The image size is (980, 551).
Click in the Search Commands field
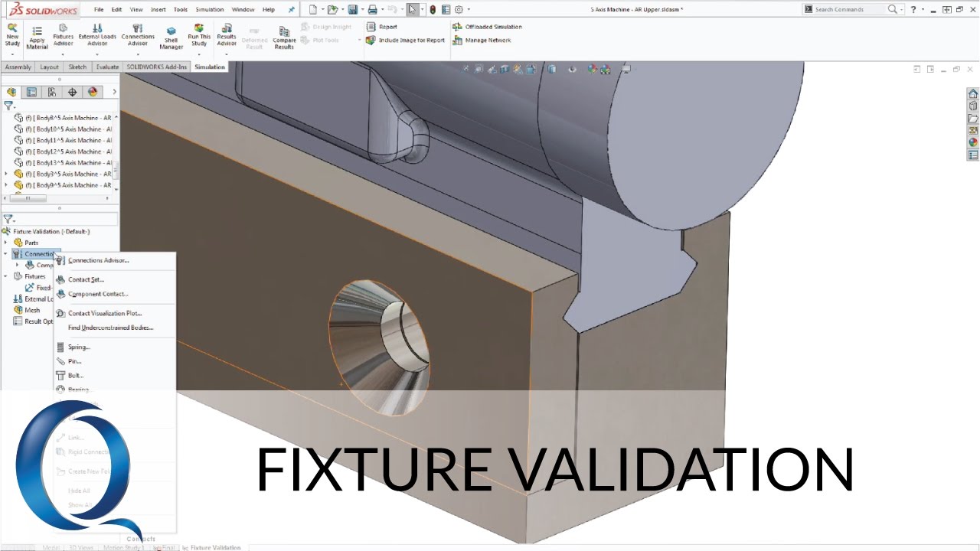(849, 9)
